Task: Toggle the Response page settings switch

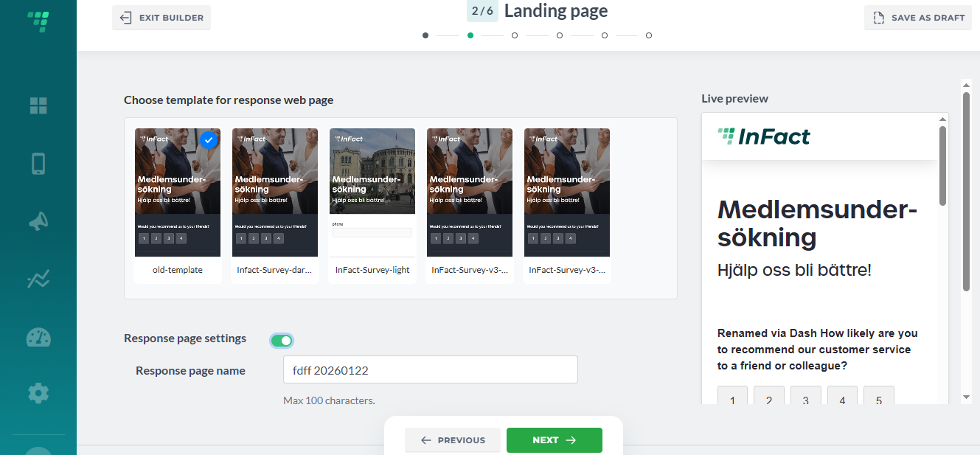Action: pyautogui.click(x=282, y=340)
